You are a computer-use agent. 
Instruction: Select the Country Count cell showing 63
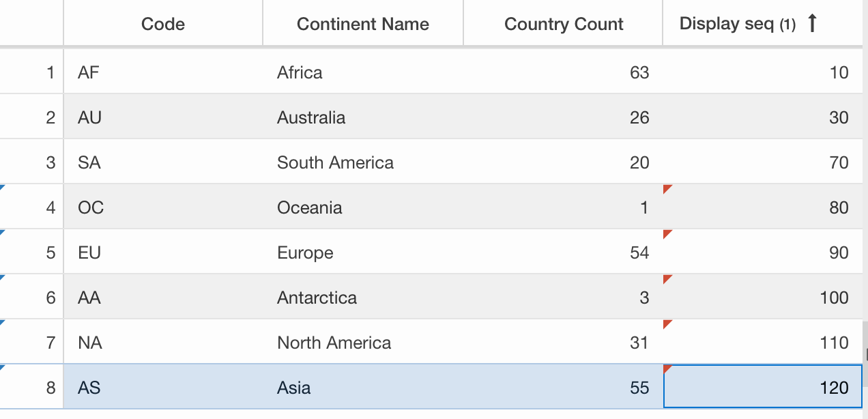pyautogui.click(x=563, y=72)
